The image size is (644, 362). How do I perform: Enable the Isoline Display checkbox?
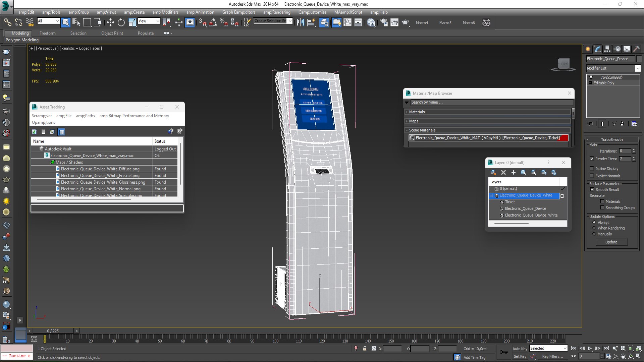(592, 169)
